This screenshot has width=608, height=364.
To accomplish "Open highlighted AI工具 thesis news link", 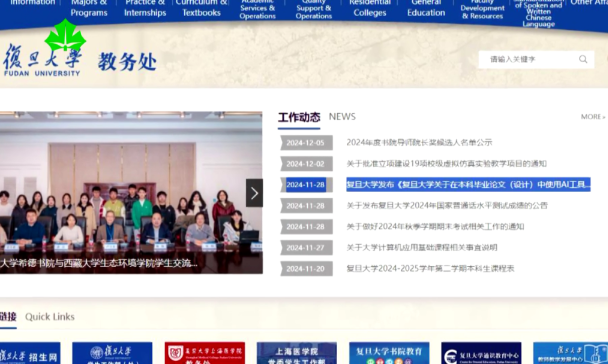I will click(x=468, y=185).
